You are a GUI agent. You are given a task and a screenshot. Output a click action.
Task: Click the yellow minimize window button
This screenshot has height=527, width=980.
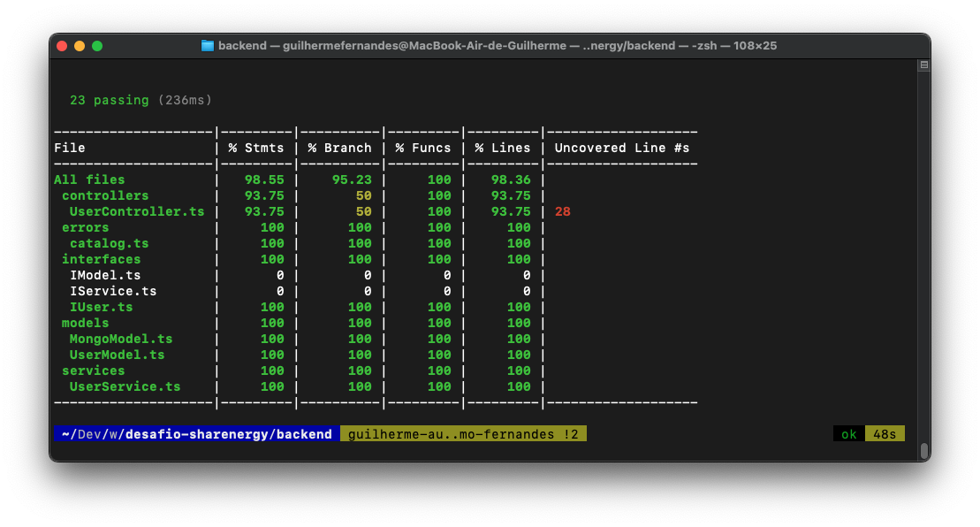point(80,46)
